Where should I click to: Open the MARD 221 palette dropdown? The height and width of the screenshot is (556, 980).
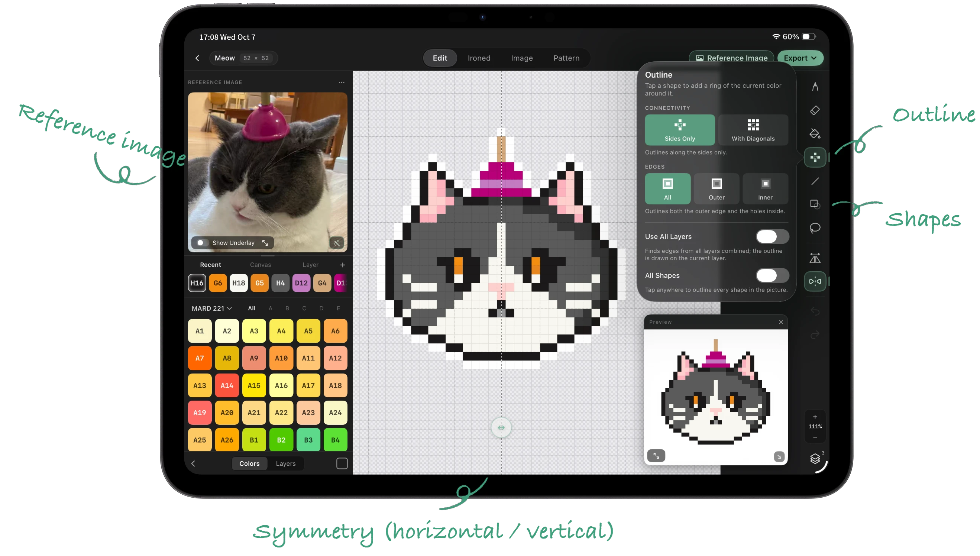point(211,308)
